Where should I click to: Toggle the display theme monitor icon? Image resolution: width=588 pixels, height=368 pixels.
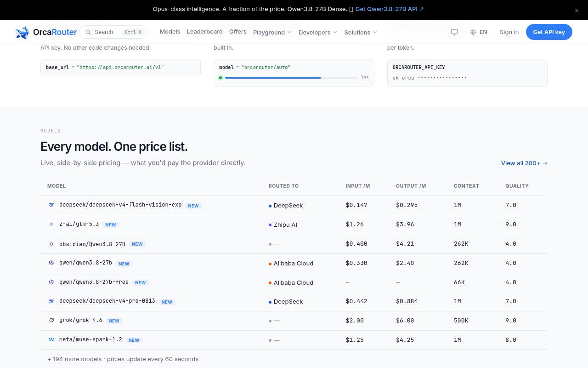[454, 32]
